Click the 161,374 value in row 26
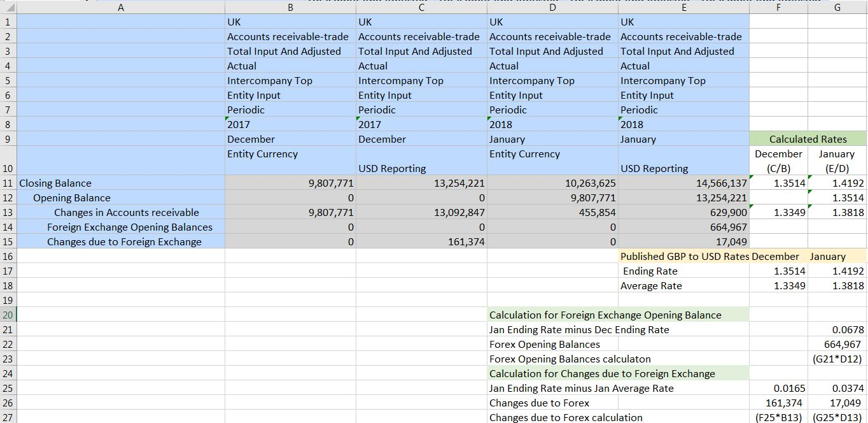The height and width of the screenshot is (423, 868). pyautogui.click(x=778, y=403)
